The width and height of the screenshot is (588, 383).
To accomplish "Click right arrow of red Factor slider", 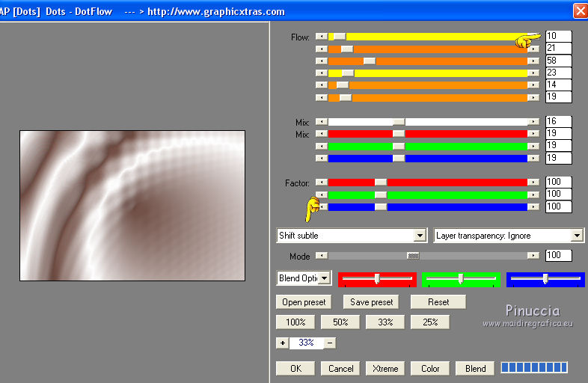I will (x=533, y=182).
